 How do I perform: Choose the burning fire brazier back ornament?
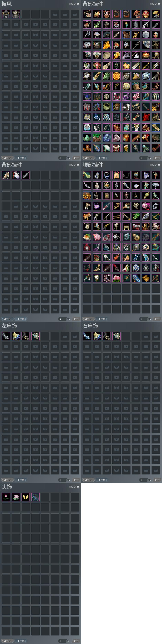[x=146, y=55]
